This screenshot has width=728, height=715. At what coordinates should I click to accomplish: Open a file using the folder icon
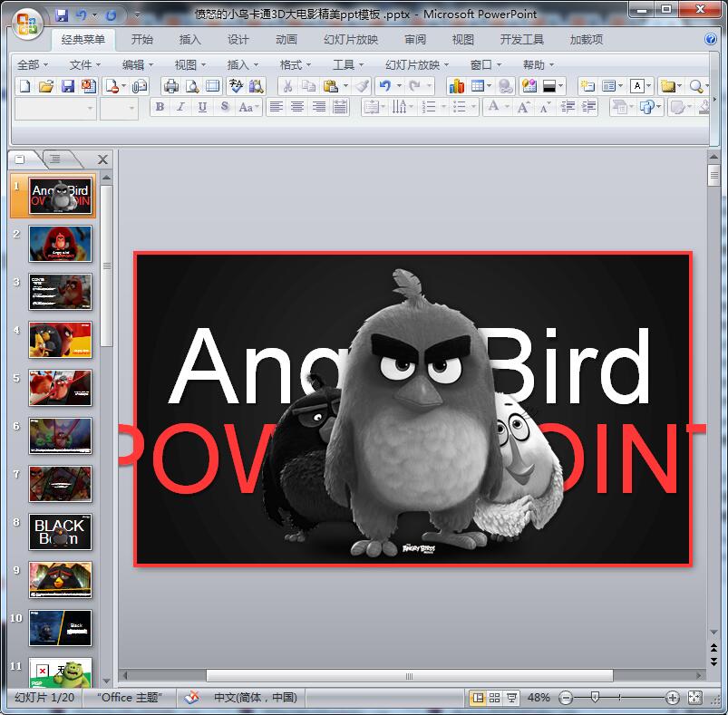click(46, 86)
